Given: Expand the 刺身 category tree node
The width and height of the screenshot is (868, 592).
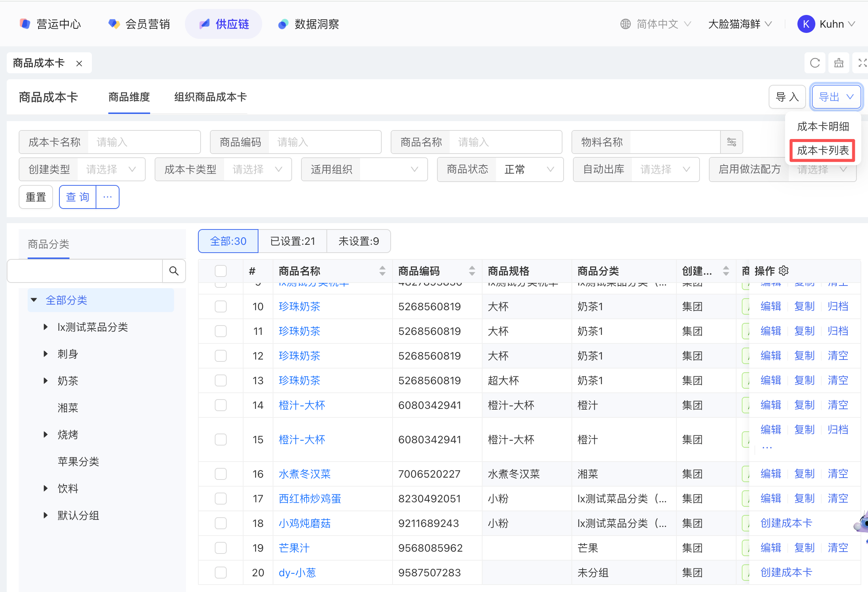Looking at the screenshot, I should (x=46, y=354).
